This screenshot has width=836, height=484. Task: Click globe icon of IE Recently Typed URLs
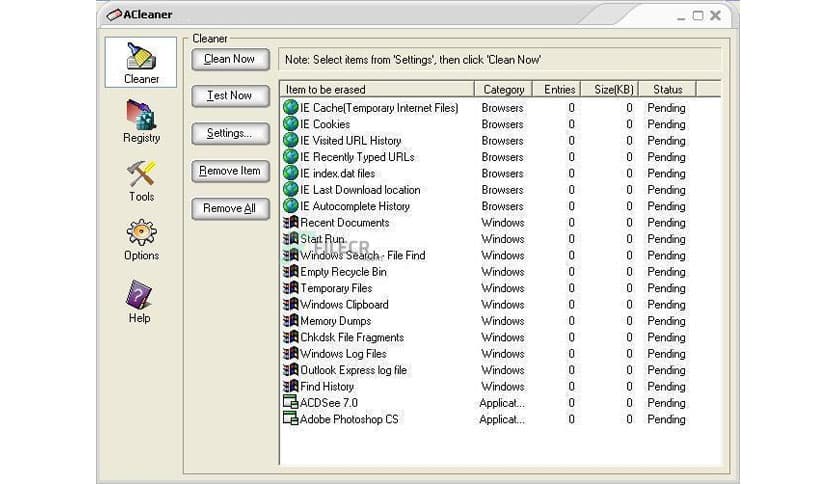pos(291,157)
